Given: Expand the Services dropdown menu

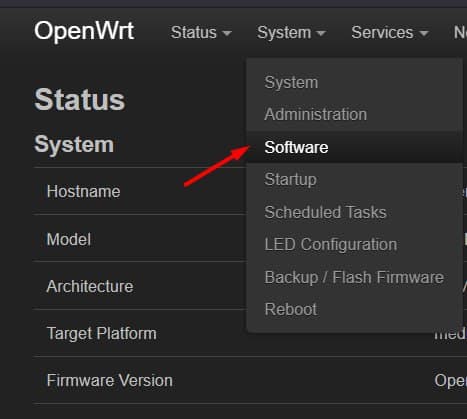Looking at the screenshot, I should coord(389,33).
